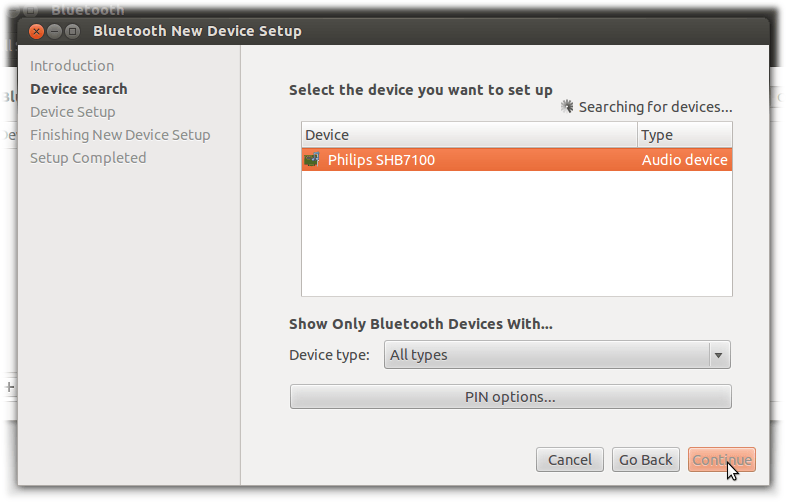Viewport: 786px width, 504px height.
Task: Open the Device type dropdown
Action: click(557, 355)
